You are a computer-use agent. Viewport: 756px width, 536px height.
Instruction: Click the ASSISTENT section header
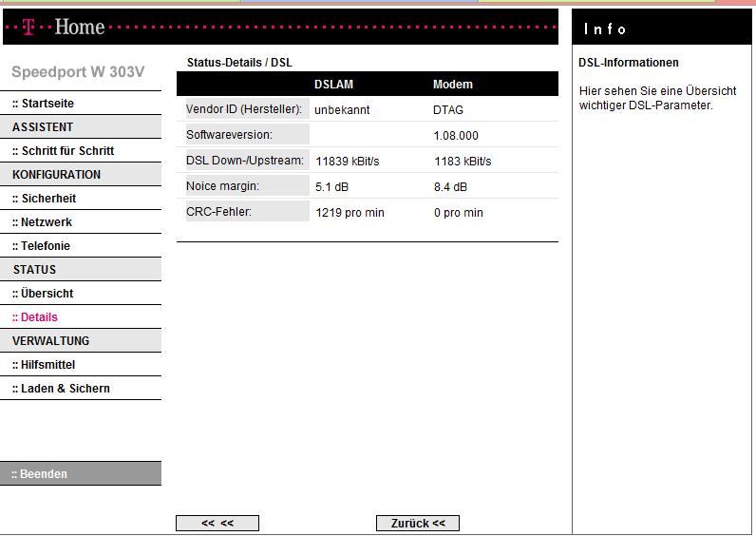click(x=81, y=127)
